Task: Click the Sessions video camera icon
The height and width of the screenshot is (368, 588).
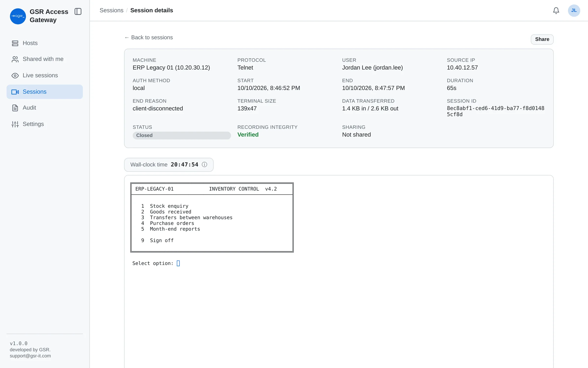Action: point(15,92)
